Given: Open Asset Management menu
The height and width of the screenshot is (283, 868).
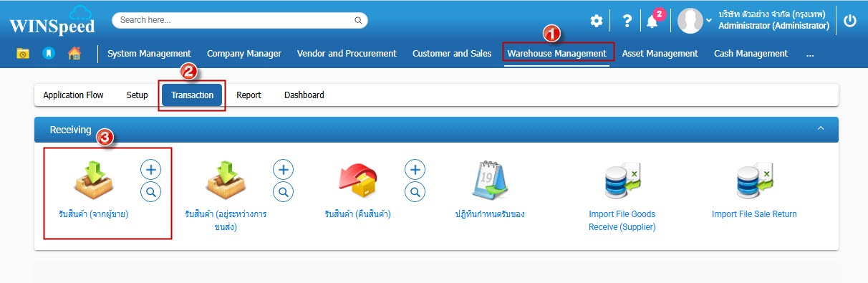Looking at the screenshot, I should pyautogui.click(x=660, y=53).
